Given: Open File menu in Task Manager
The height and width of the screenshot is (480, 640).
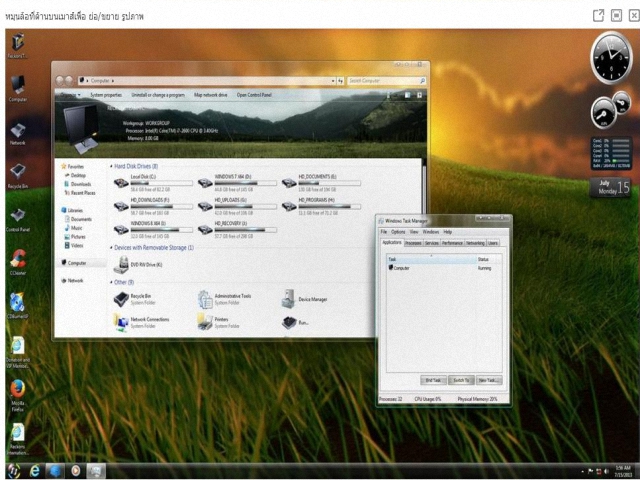Looking at the screenshot, I should (384, 232).
